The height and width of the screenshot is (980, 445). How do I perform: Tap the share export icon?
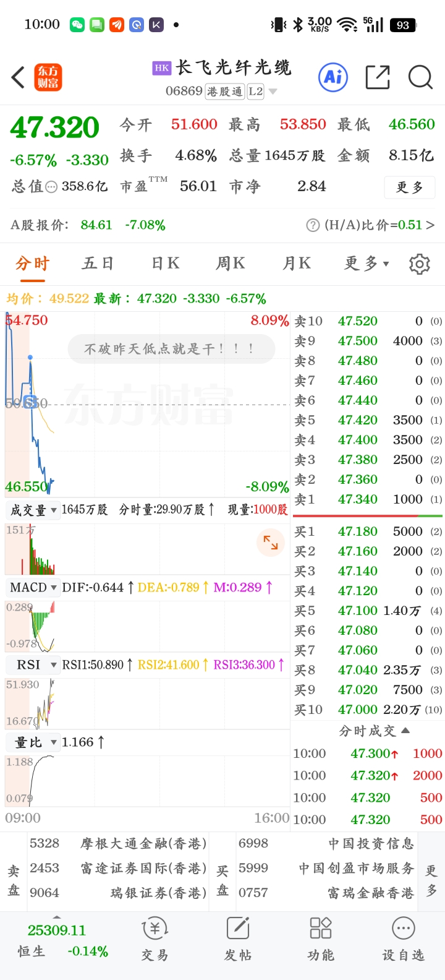pos(378,77)
